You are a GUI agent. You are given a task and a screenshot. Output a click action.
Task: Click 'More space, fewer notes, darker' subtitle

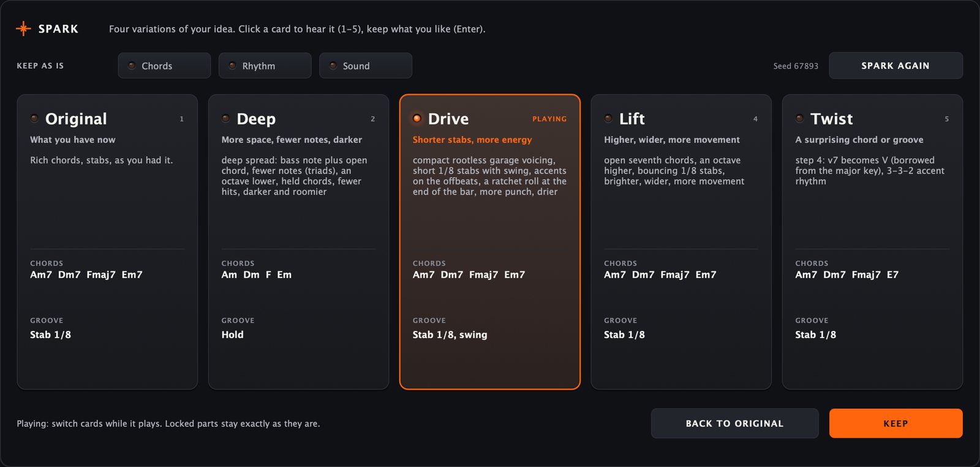click(x=292, y=140)
